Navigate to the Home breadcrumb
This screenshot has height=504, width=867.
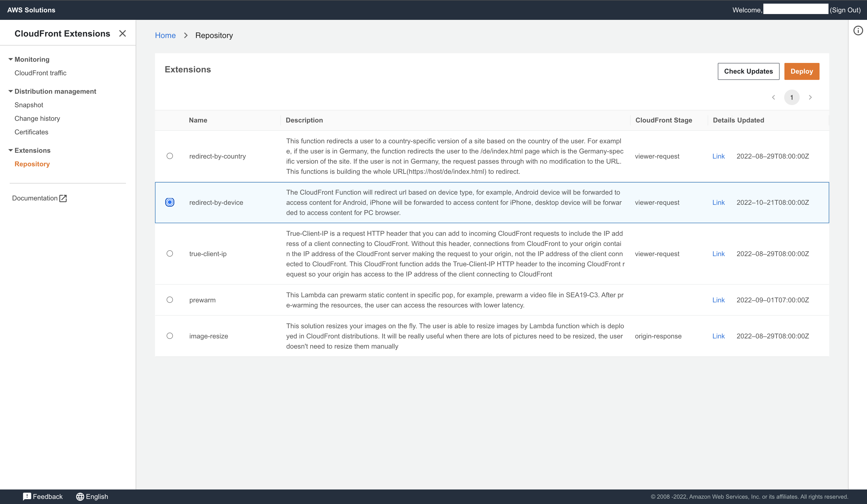(165, 35)
